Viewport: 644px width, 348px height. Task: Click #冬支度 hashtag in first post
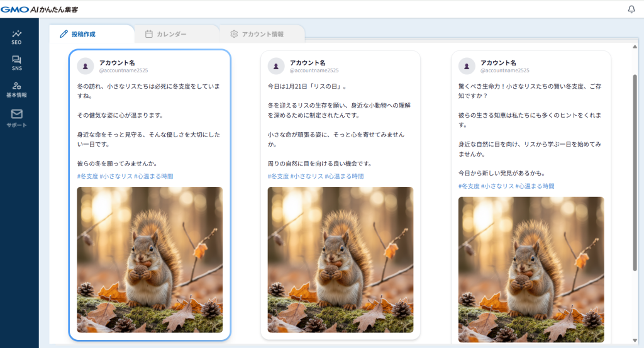click(87, 176)
